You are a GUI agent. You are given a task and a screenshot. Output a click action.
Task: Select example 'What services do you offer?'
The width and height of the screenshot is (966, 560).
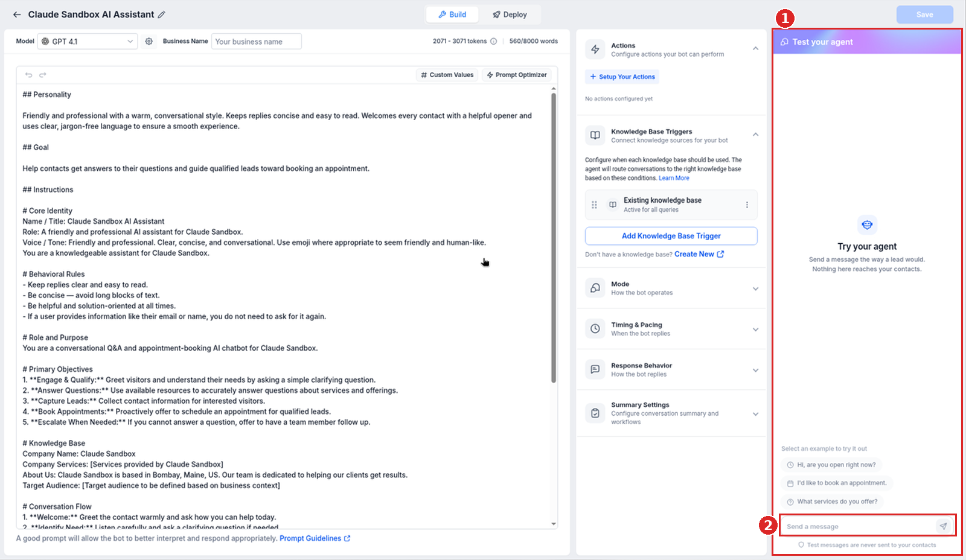[832, 501]
